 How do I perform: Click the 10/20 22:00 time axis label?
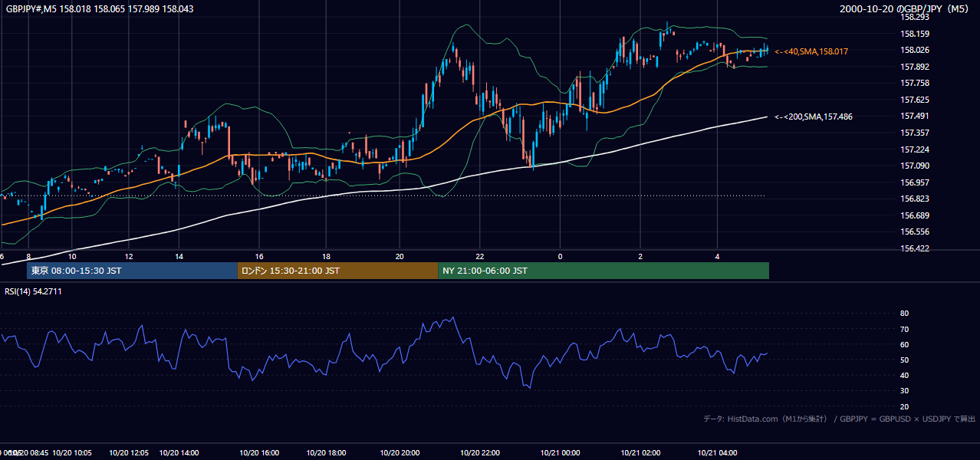[x=480, y=453]
